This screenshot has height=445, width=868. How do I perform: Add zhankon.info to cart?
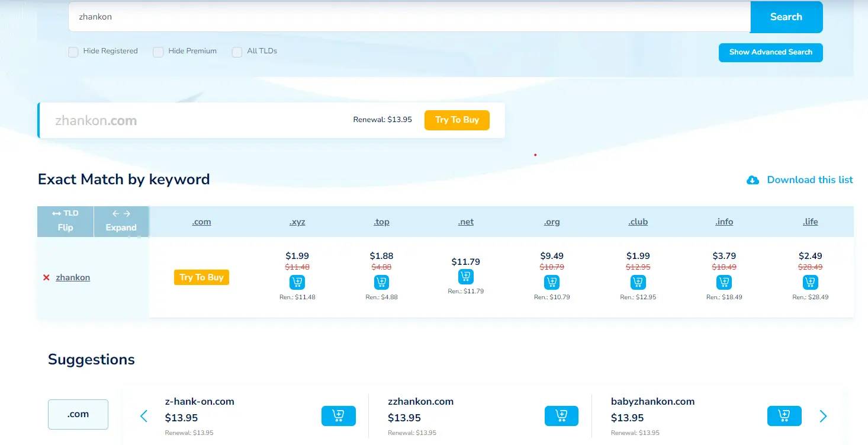tap(724, 283)
